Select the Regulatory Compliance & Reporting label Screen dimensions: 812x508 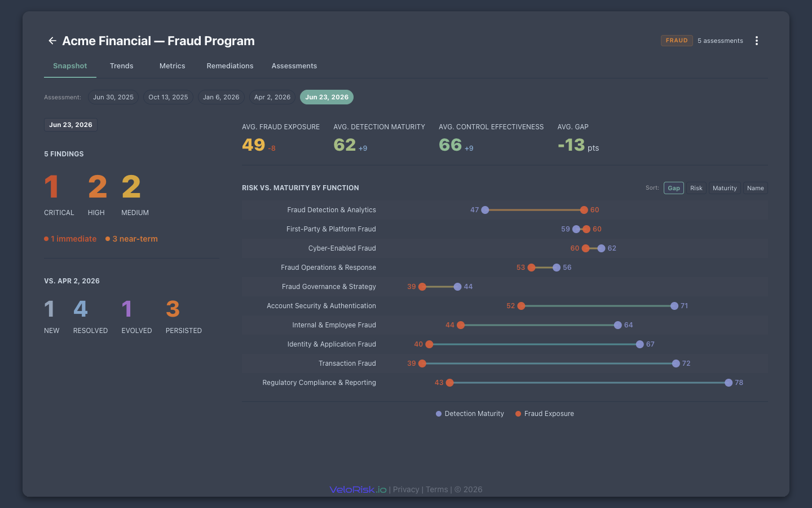click(319, 383)
